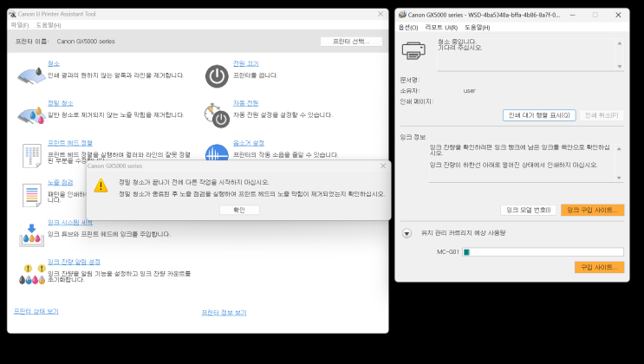Open the 파일 menu in Printer Assistant Tool
This screenshot has width=644, height=364.
coord(20,25)
